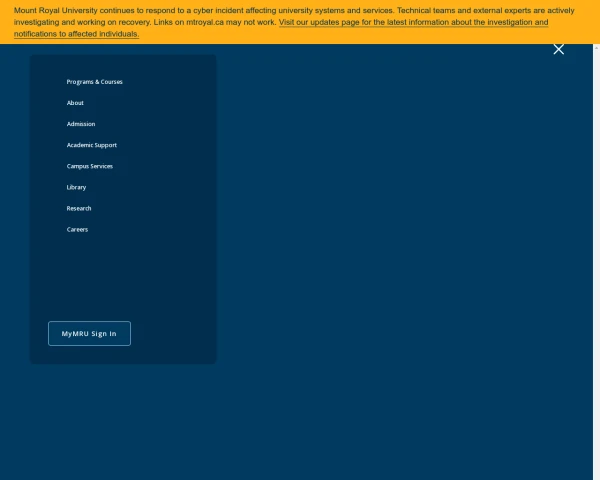
Task: Click the page's vertical scrollbar track
Action: click(x=596, y=264)
